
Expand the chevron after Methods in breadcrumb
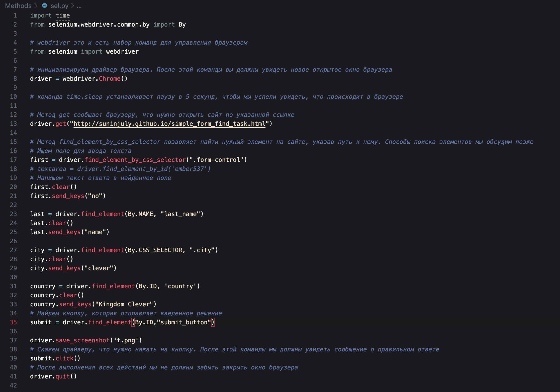36,6
